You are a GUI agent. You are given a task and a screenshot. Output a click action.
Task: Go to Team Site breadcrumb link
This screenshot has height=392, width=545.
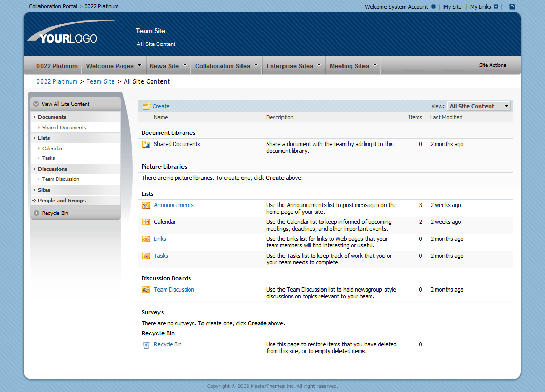click(100, 81)
